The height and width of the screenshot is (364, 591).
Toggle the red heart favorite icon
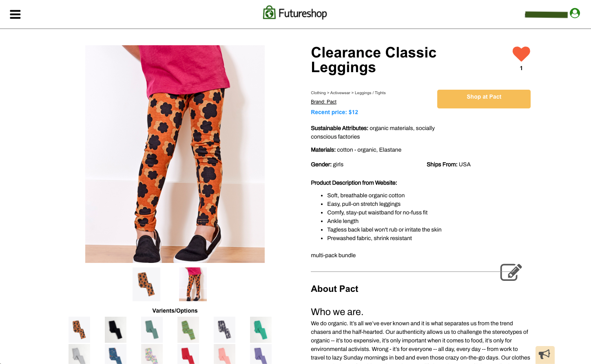pyautogui.click(x=521, y=54)
